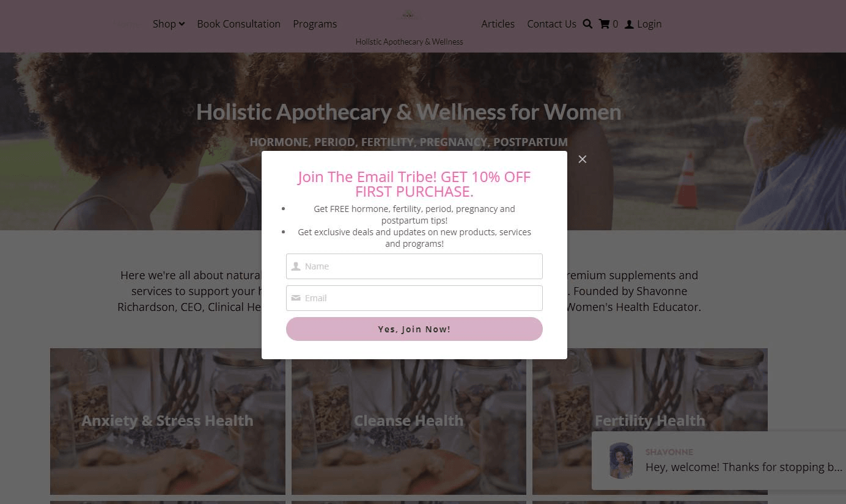This screenshot has width=846, height=504.
Task: Expand the Shop dropdown menu
Action: [x=169, y=24]
